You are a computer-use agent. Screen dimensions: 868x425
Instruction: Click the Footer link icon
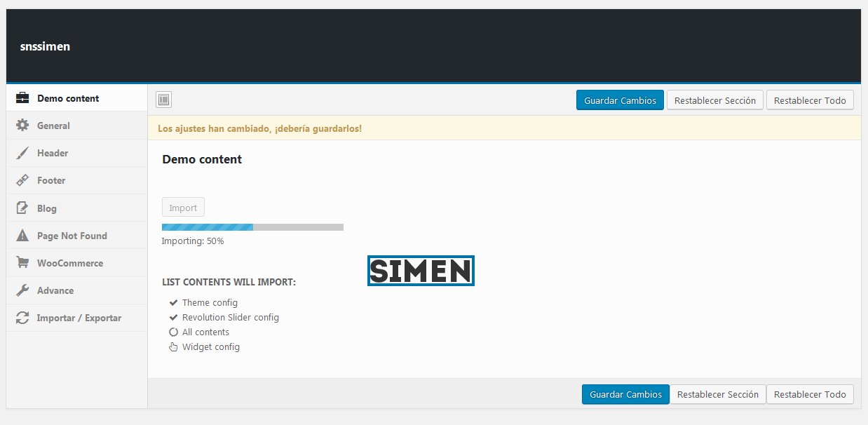22,180
